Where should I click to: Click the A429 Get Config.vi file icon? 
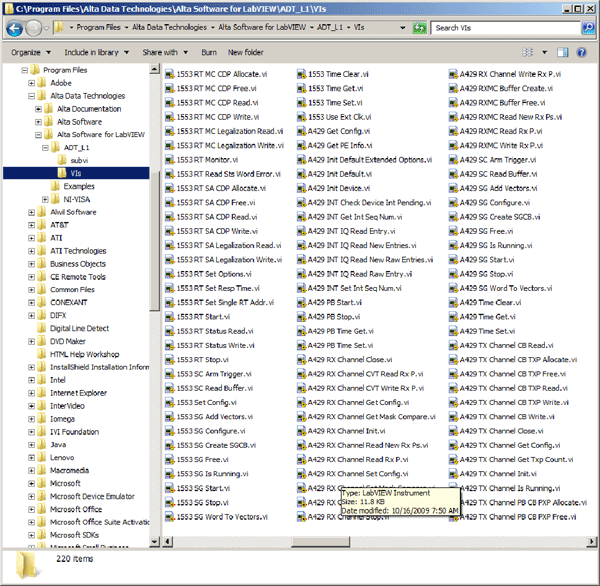[303, 130]
